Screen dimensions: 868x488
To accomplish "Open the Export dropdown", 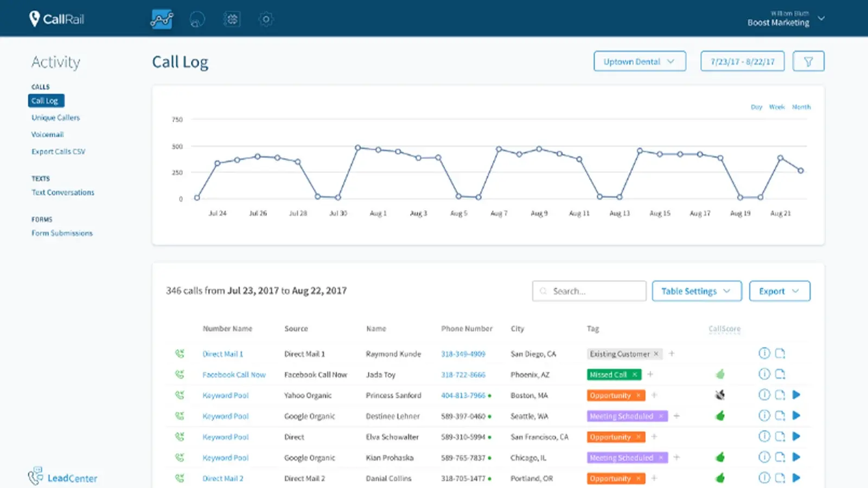I will tap(780, 291).
